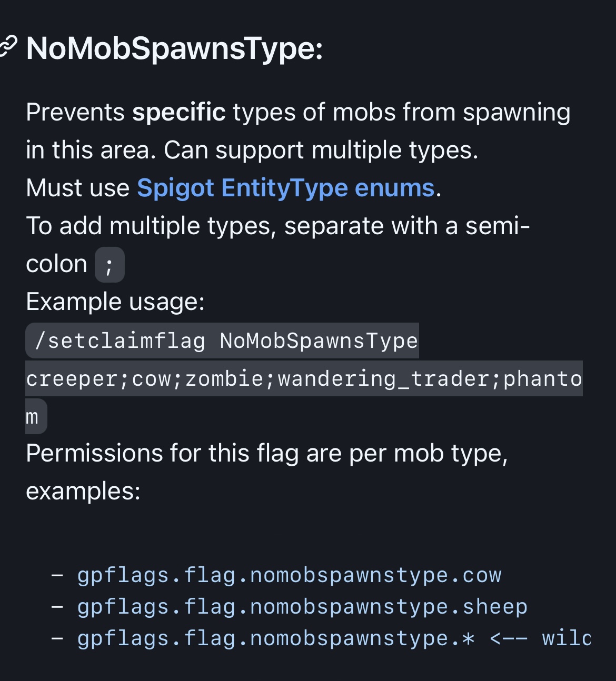Click the trailing 'm' code fragment

click(36, 416)
